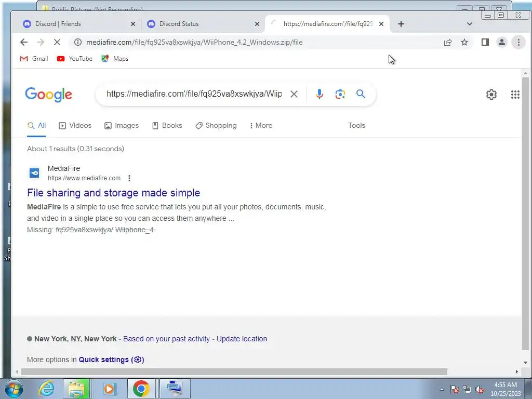Switch to Books results

point(167,126)
